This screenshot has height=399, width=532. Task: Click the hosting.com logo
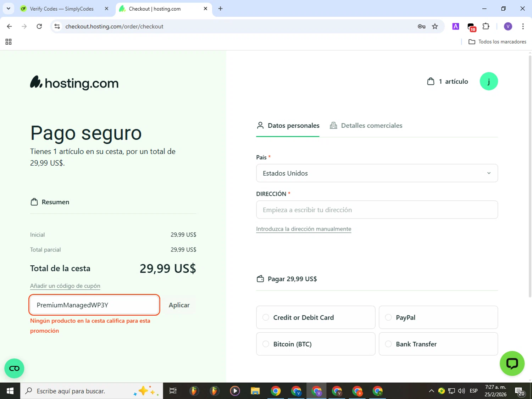tap(74, 83)
